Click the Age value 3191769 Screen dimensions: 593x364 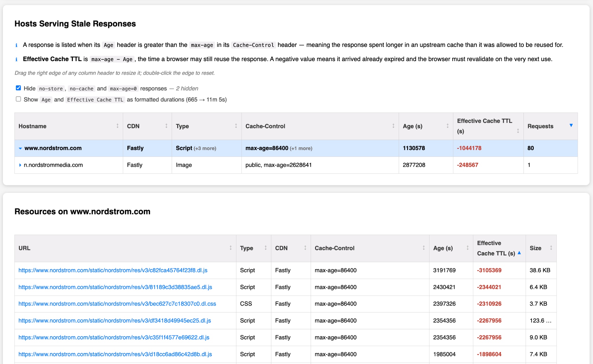(444, 270)
